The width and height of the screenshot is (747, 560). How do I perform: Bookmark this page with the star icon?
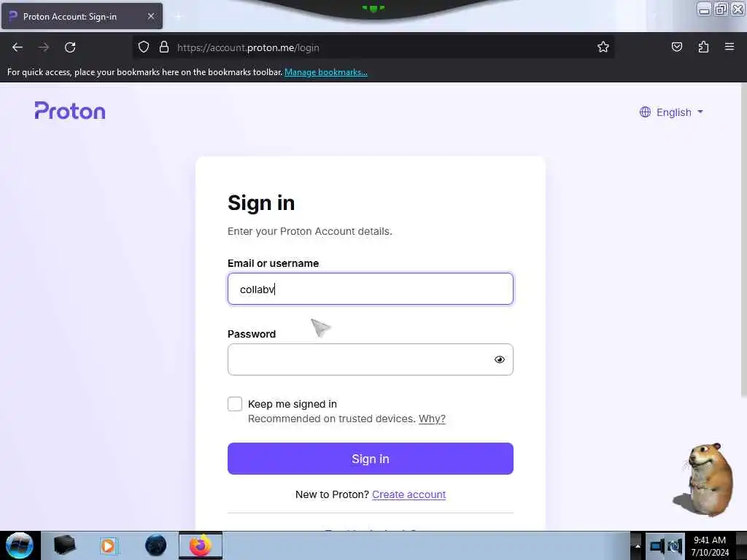[x=603, y=47]
